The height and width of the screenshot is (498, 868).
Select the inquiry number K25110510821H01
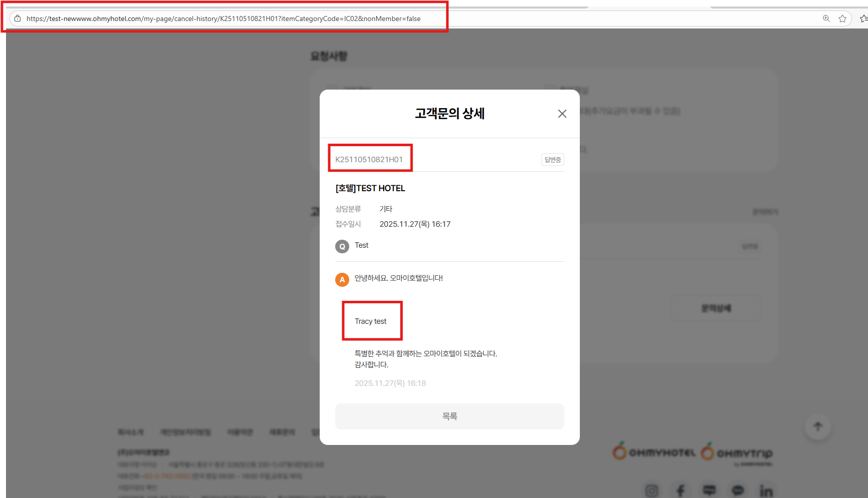coord(369,160)
